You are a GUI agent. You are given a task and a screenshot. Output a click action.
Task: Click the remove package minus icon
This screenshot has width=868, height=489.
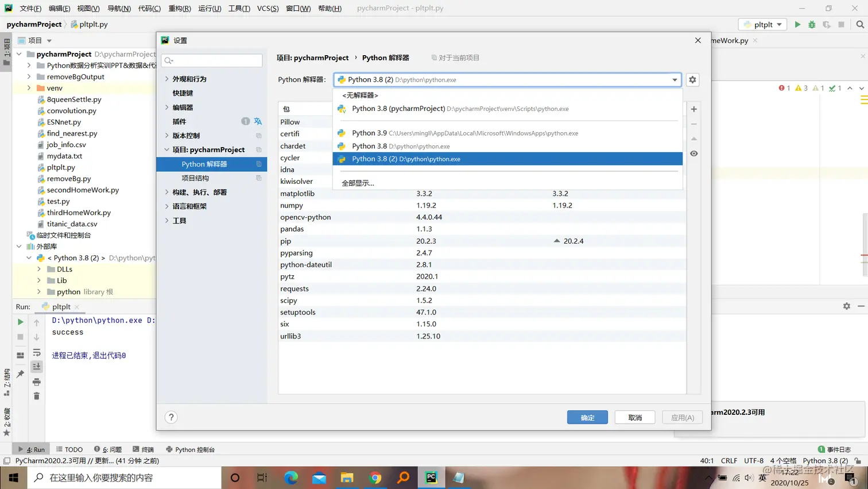click(x=693, y=124)
